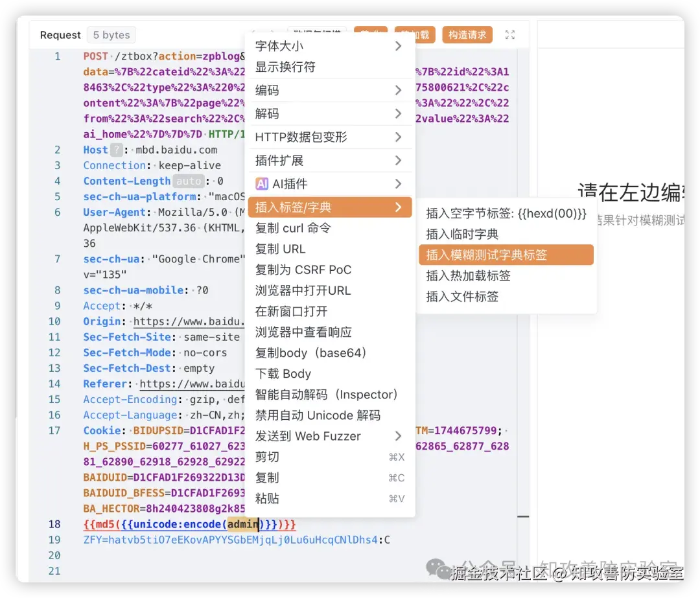Open the 解码 decode submenu

329,114
